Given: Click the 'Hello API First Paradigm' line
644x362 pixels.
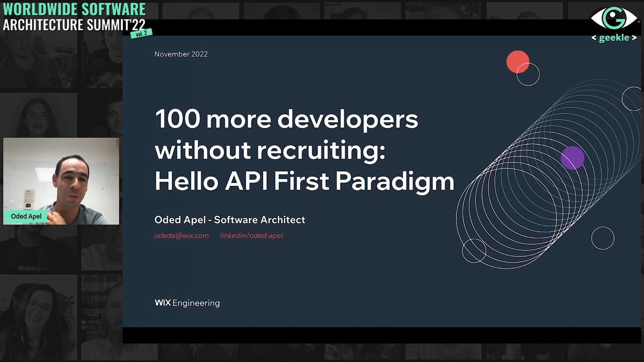Looking at the screenshot, I should [304, 182].
